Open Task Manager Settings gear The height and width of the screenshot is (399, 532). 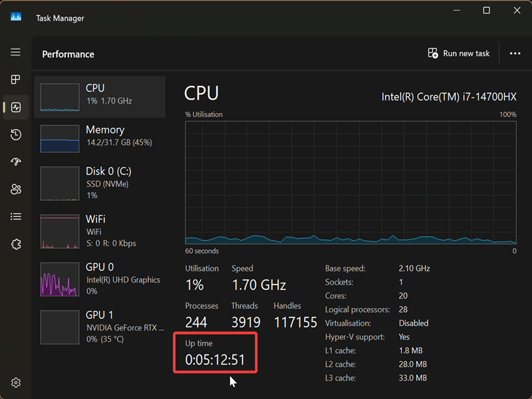[16, 382]
